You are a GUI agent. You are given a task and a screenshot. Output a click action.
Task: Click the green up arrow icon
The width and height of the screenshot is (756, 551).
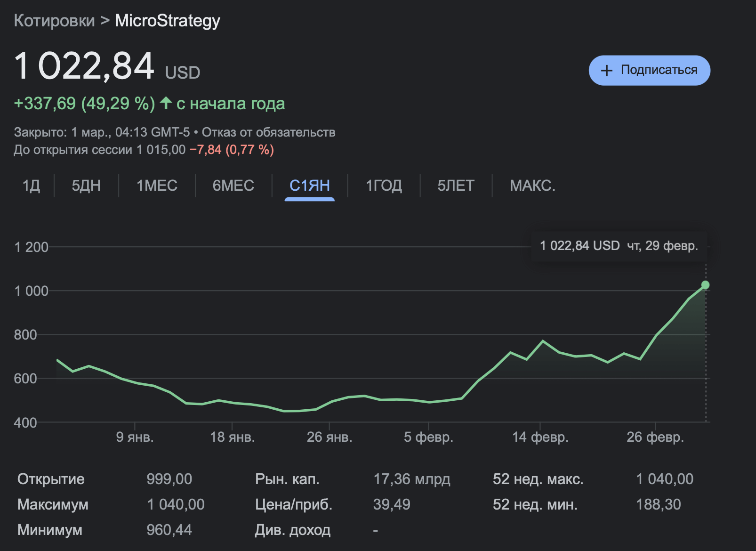tap(166, 103)
